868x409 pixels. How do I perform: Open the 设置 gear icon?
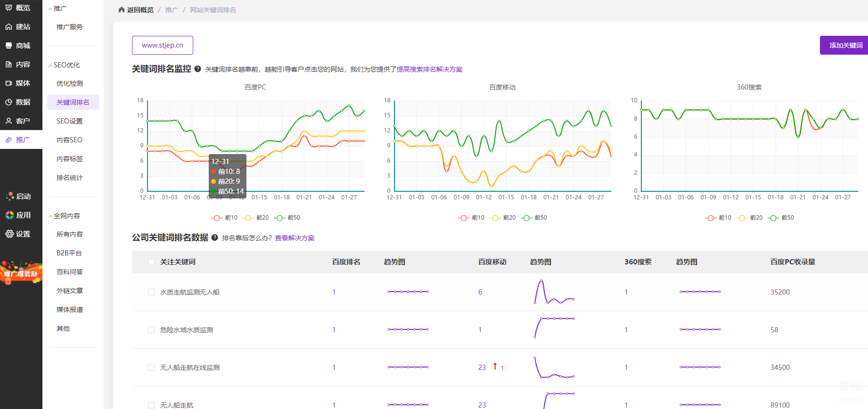(9, 234)
